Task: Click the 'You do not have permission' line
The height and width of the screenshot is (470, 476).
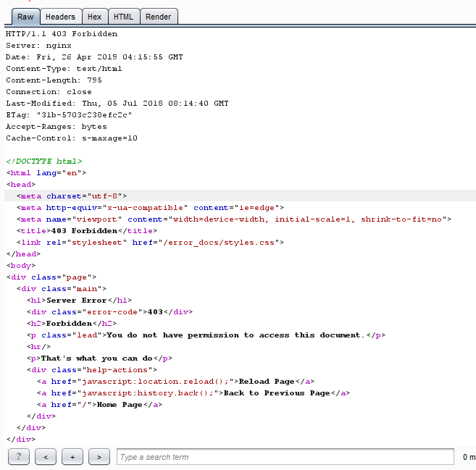Action: click(206, 335)
